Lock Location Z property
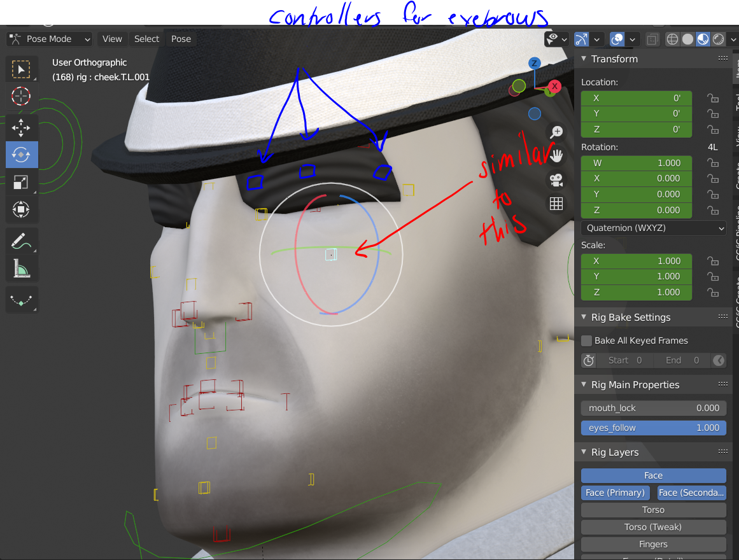 [x=713, y=130]
